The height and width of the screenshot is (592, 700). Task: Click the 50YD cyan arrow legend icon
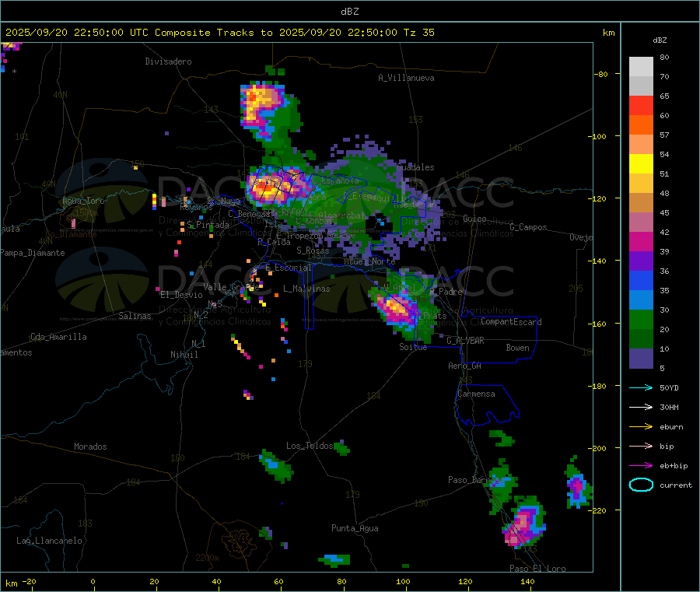point(641,387)
